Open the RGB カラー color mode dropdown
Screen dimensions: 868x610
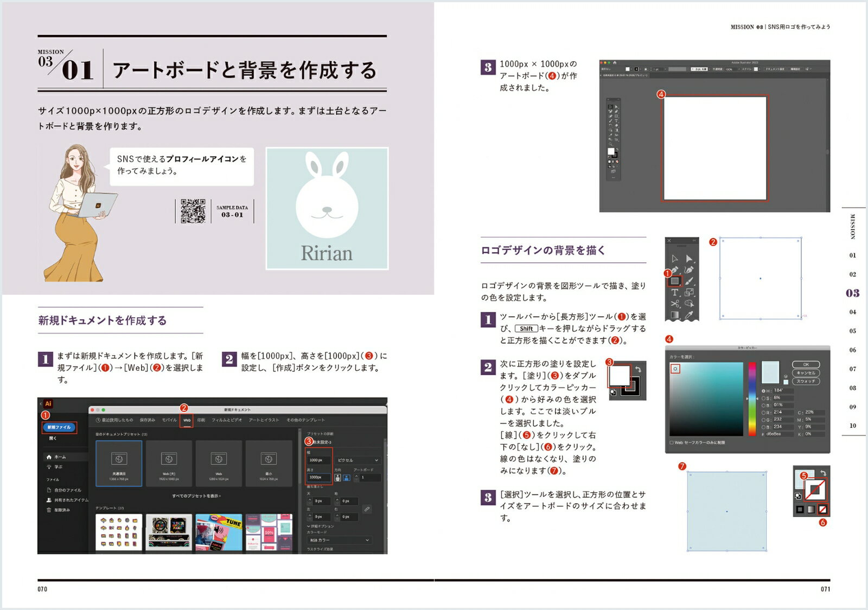(x=339, y=540)
